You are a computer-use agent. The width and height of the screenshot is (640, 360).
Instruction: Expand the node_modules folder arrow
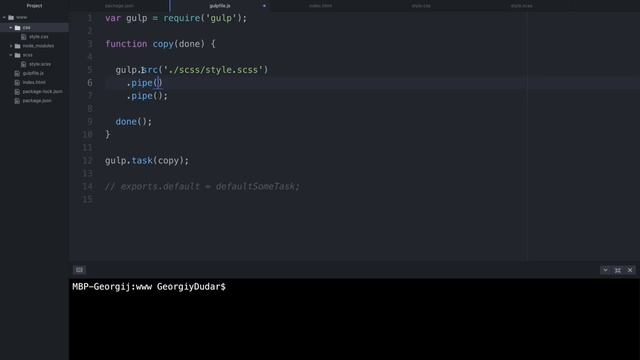(11, 46)
